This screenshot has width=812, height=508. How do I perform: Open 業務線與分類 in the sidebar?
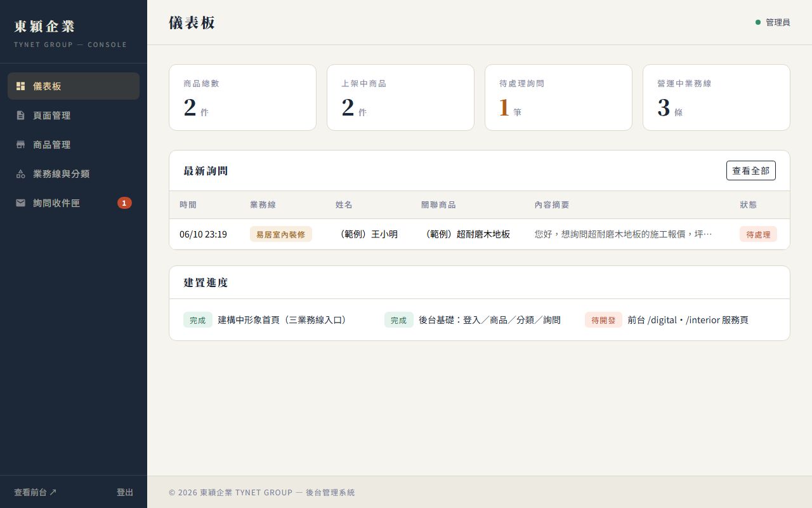74,174
